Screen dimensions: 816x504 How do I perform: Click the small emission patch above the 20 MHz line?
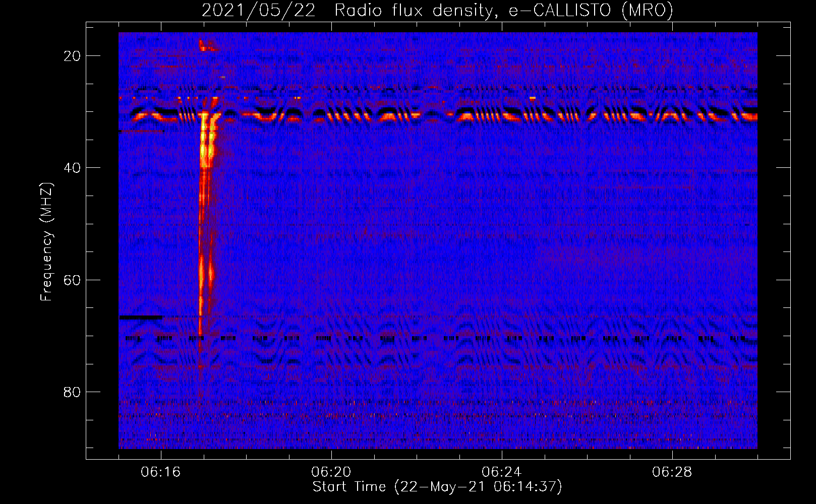208,46
